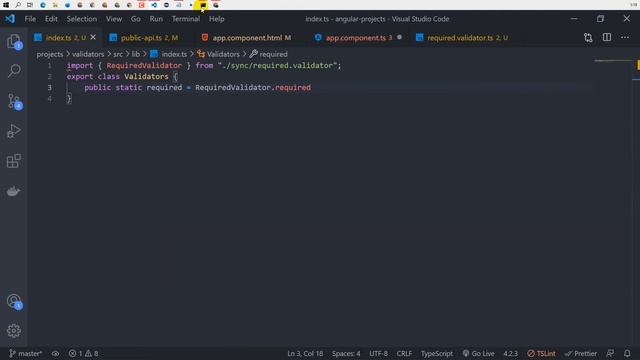Click the unsaved dot on app.component.ts
This screenshot has width=640, height=360.
(x=399, y=38)
